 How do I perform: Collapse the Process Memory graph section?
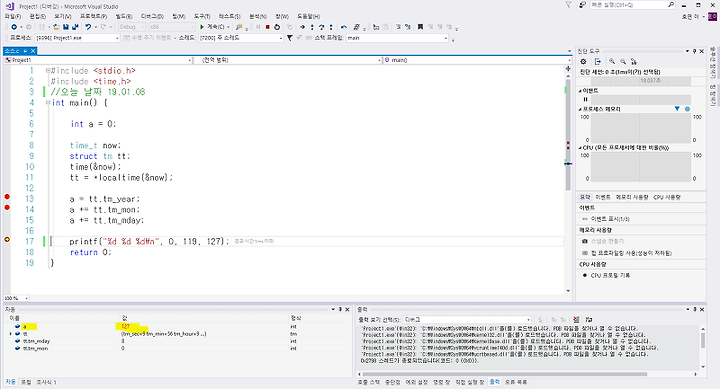click(580, 109)
